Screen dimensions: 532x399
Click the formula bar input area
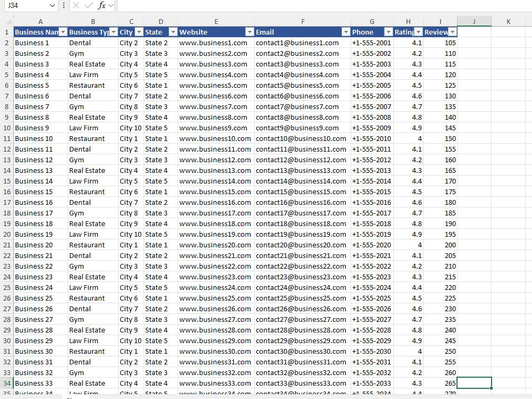pos(325,5)
